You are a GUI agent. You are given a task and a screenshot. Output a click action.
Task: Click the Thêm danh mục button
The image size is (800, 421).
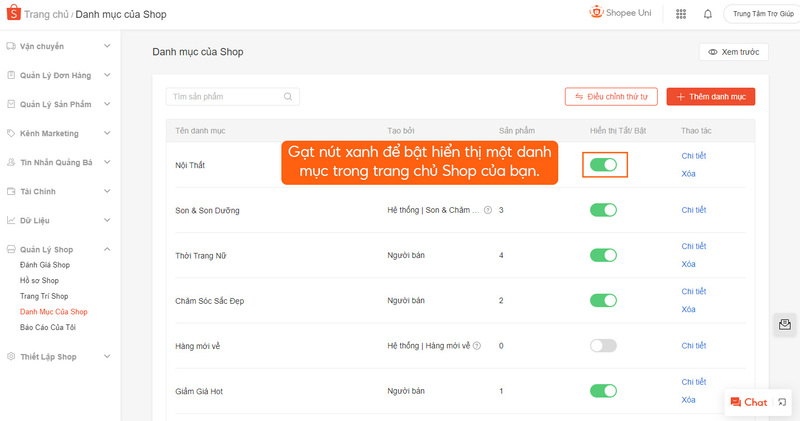pyautogui.click(x=710, y=97)
